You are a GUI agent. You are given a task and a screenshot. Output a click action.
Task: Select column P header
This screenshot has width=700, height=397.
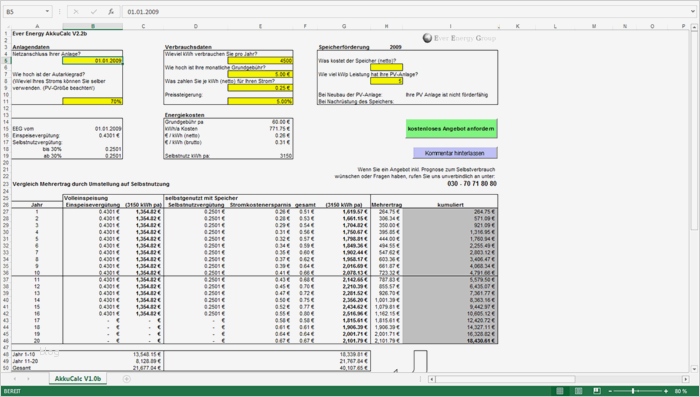click(x=683, y=26)
